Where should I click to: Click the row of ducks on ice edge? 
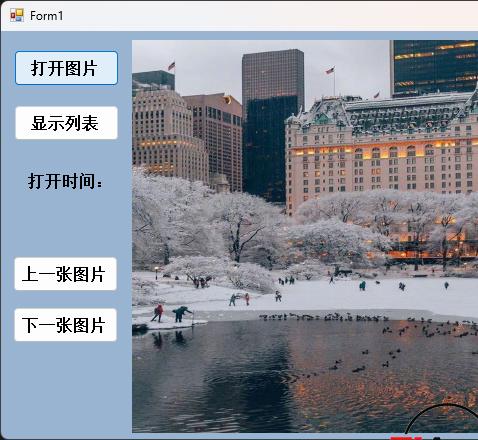(323, 317)
